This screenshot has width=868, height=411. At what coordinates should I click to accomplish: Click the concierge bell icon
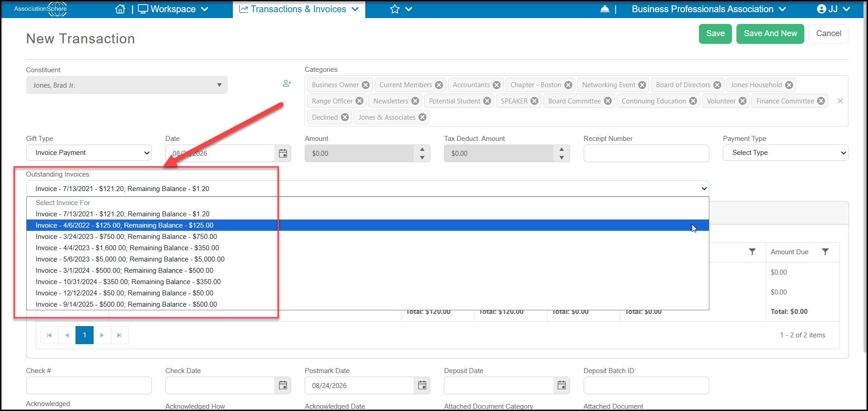pos(605,9)
